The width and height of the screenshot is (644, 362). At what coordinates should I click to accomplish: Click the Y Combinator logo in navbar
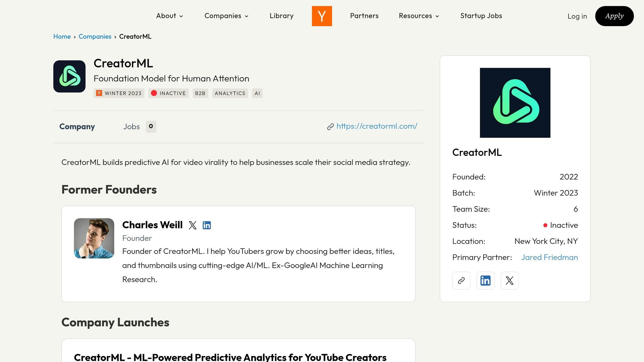(322, 16)
